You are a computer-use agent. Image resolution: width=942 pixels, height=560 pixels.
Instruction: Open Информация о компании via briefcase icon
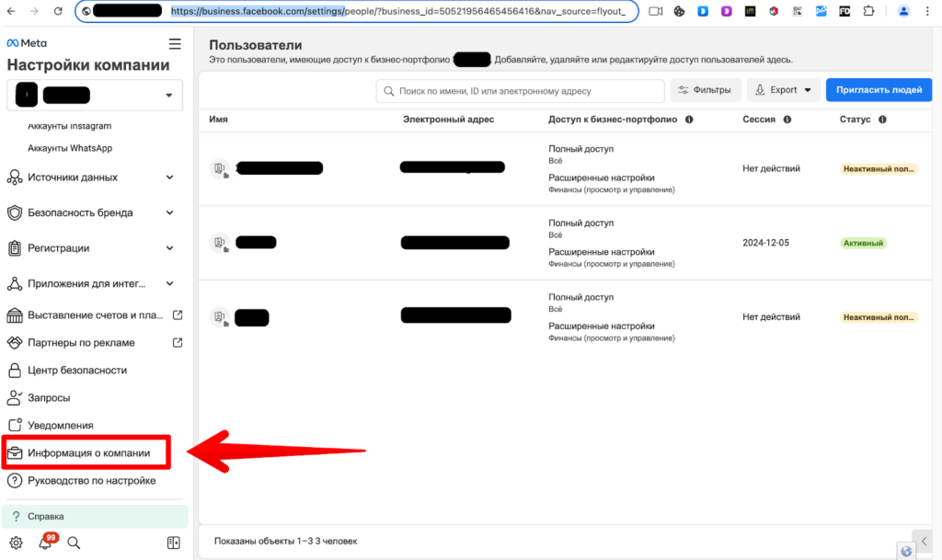pos(15,451)
